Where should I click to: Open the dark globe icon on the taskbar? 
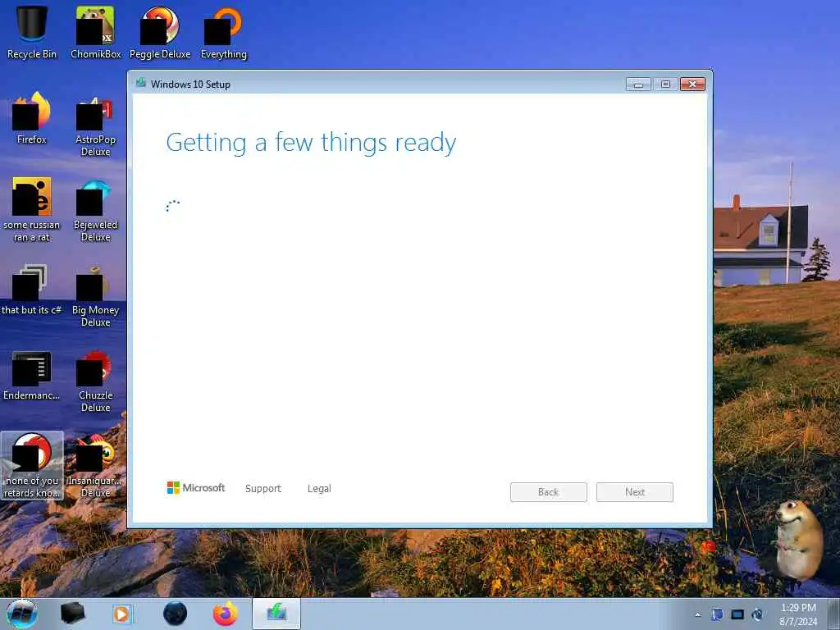176,614
